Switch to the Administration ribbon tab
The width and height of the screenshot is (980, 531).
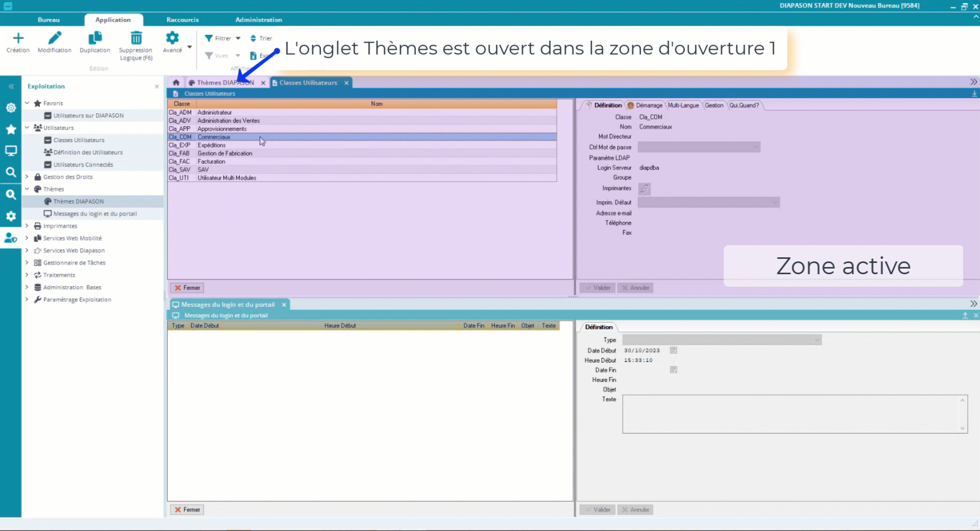coord(258,20)
